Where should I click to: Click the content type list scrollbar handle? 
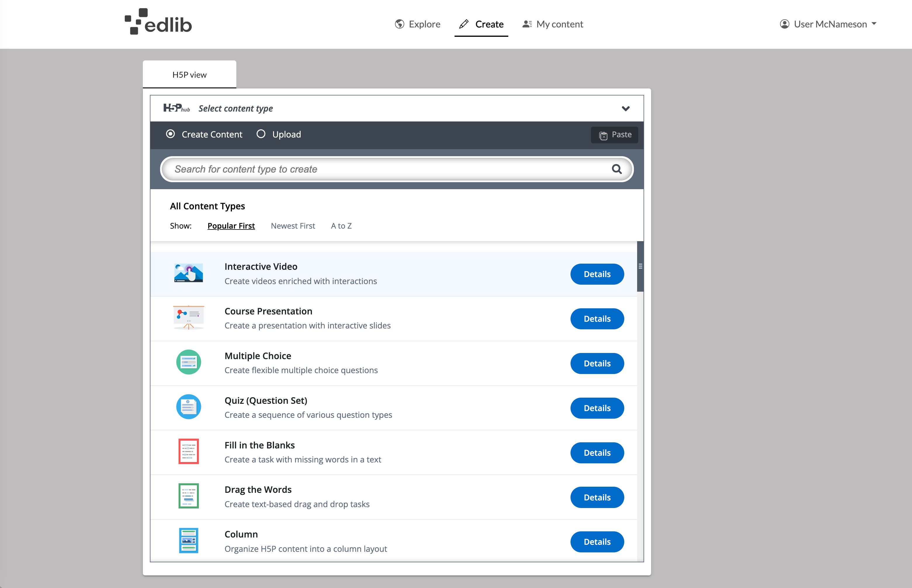pos(640,267)
